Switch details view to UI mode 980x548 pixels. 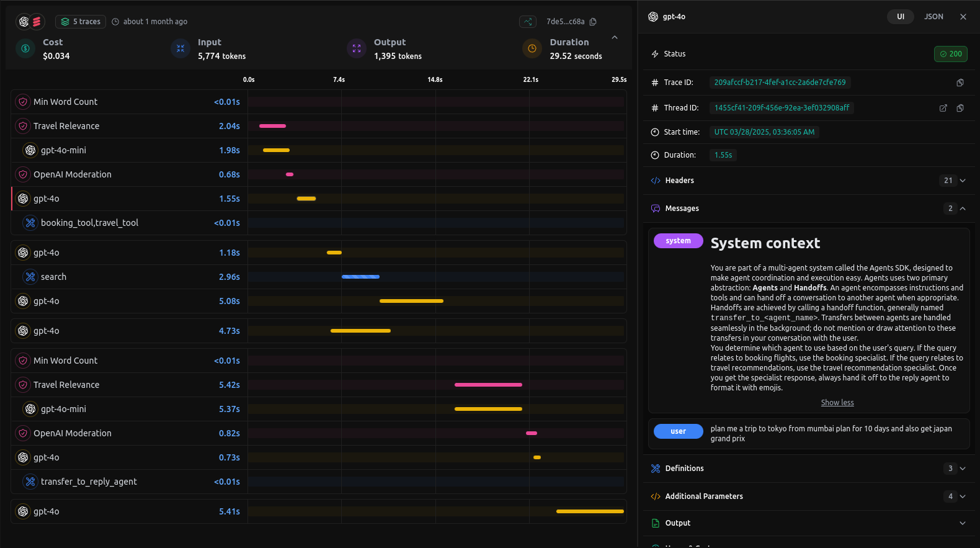point(900,17)
